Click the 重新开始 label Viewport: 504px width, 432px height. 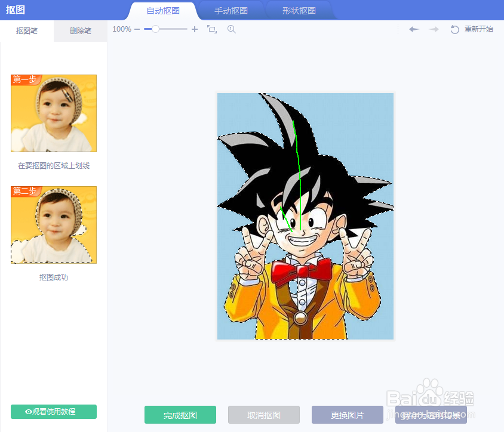[x=478, y=29]
